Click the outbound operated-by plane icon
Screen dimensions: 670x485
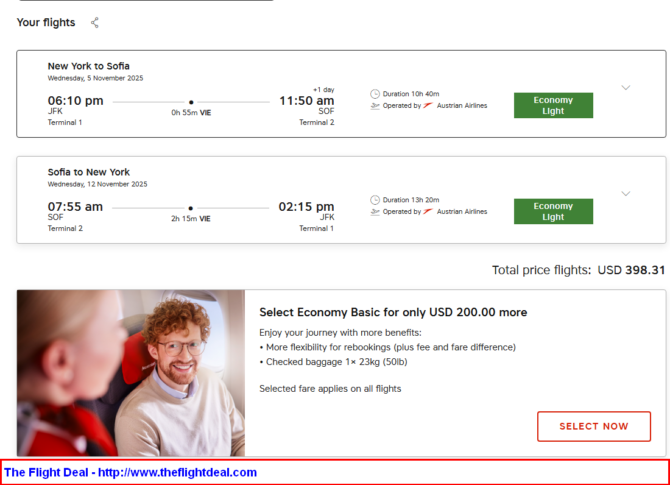[x=375, y=105]
